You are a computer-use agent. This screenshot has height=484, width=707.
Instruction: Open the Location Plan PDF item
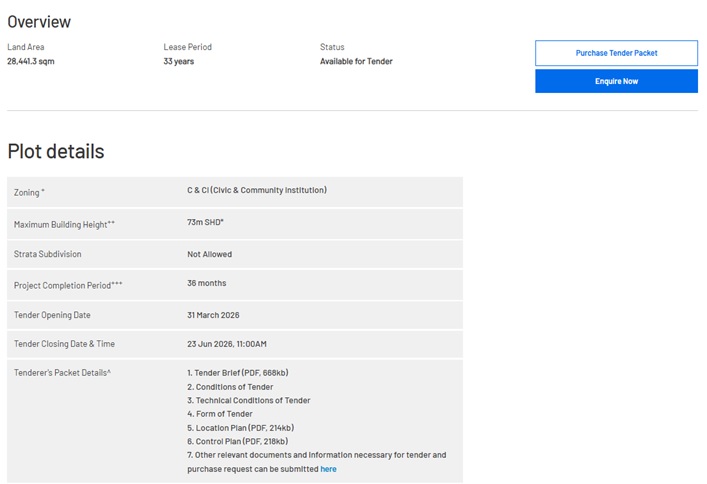point(240,428)
